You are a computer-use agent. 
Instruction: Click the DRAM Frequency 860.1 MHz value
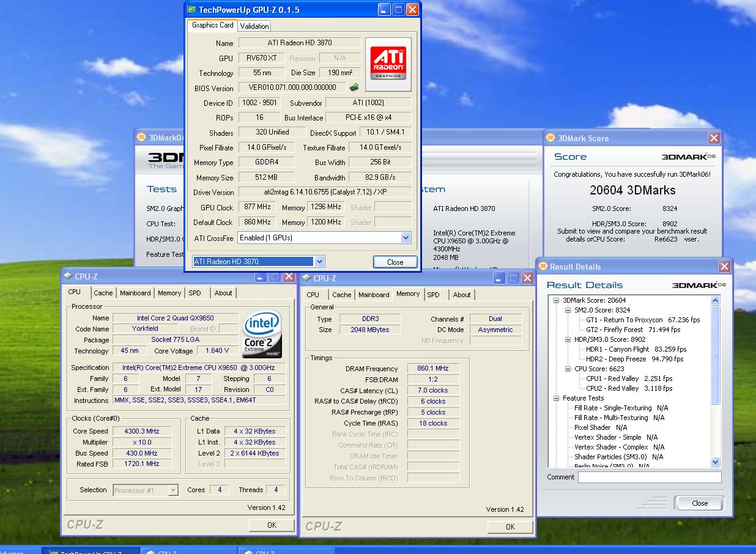(433, 369)
